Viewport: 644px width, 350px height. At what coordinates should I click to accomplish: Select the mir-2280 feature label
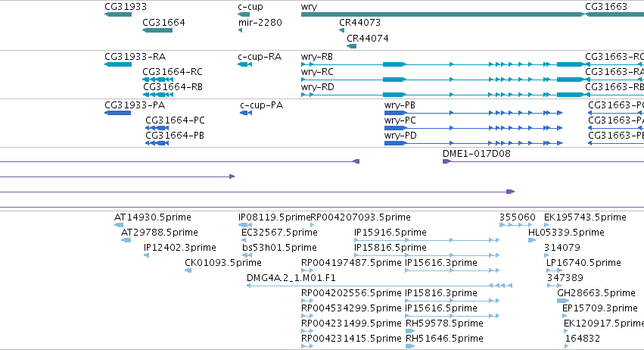coord(260,22)
